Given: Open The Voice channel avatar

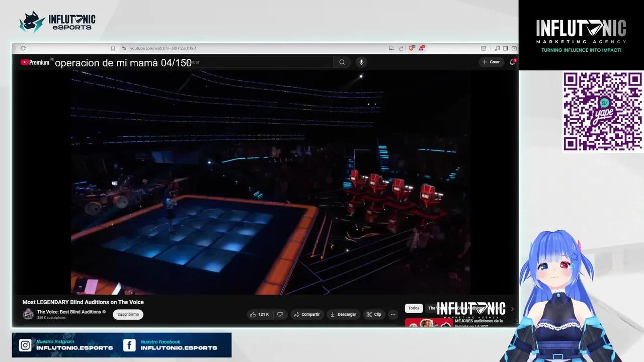Looking at the screenshot, I should pyautogui.click(x=28, y=314).
